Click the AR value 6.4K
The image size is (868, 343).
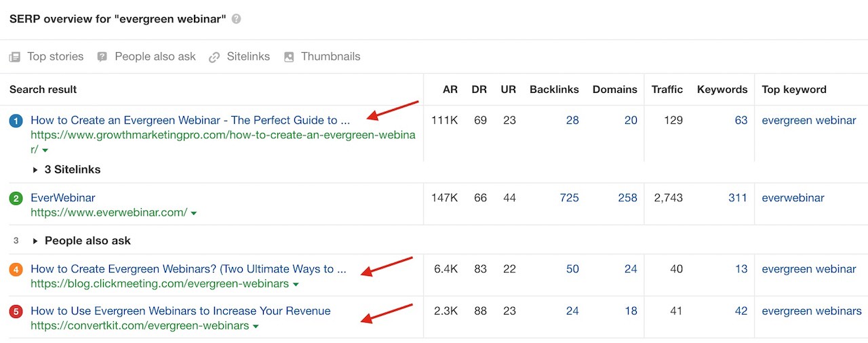pos(446,269)
